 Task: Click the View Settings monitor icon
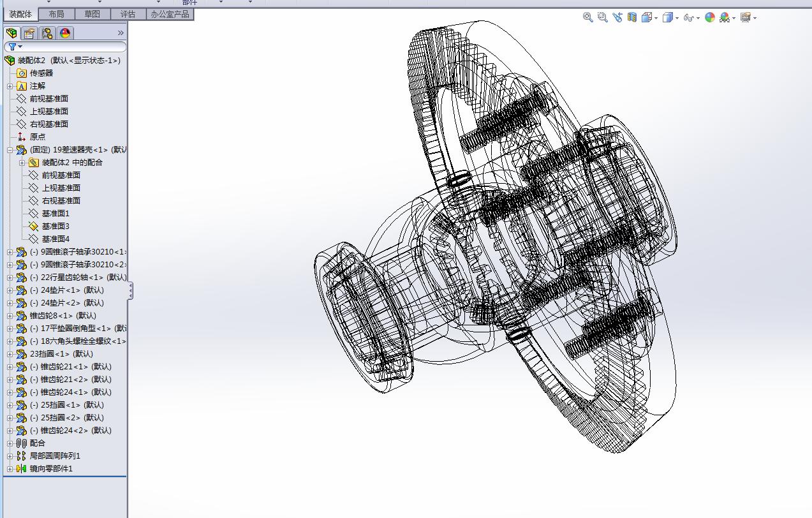[746, 18]
